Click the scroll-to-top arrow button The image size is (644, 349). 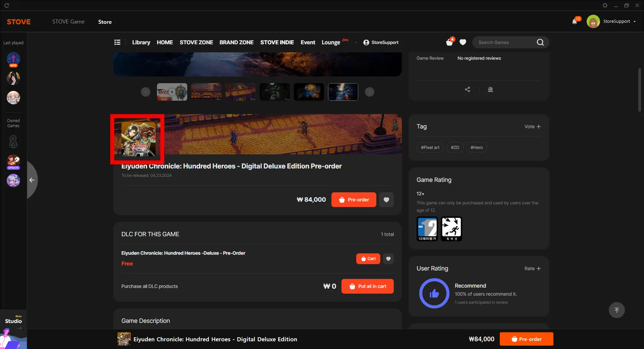coord(616,310)
